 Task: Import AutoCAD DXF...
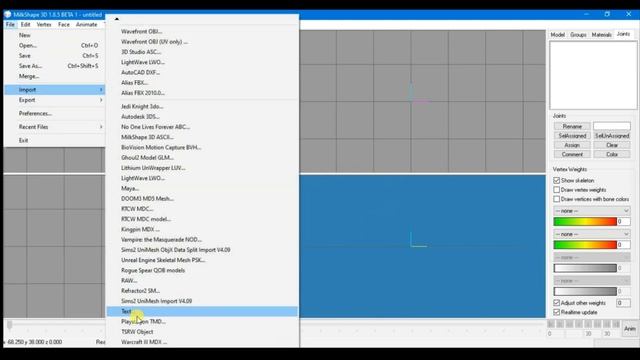click(x=202, y=72)
